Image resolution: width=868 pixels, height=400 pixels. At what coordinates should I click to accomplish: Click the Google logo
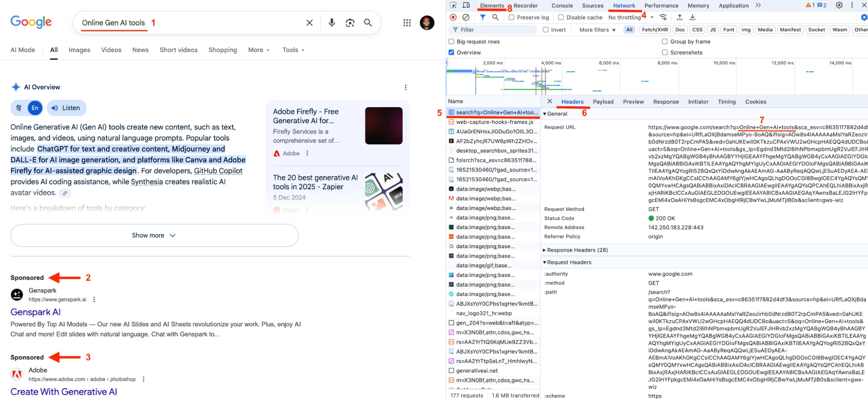coord(31,22)
